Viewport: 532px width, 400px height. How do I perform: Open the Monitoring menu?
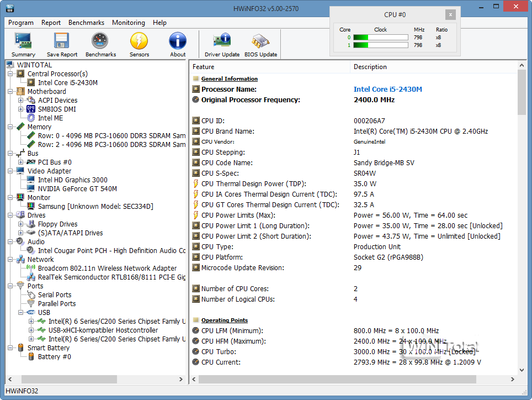[128, 23]
